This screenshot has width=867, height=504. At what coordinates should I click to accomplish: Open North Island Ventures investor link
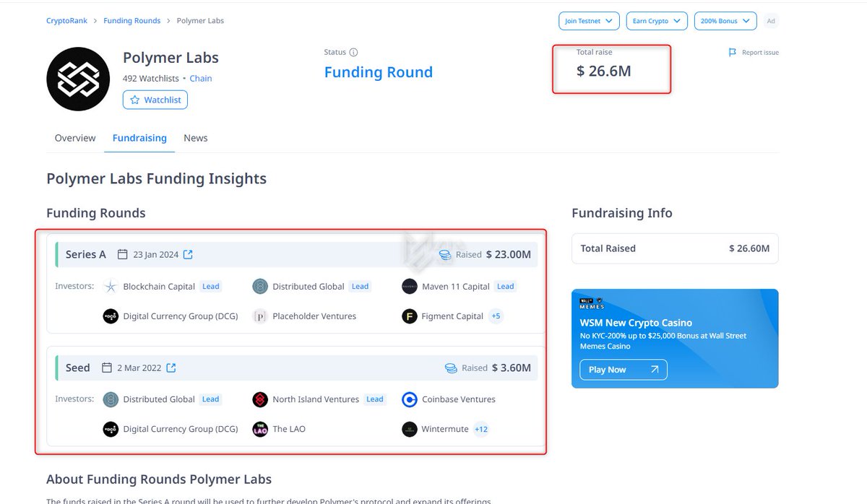316,399
